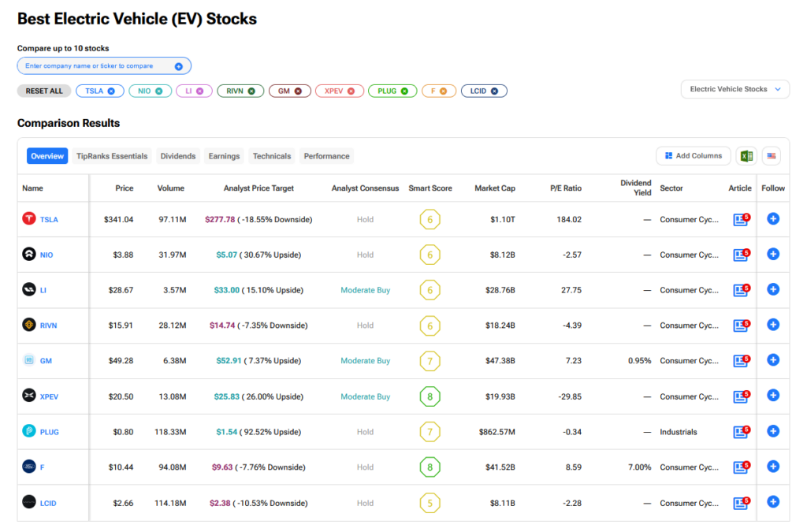Click the LCID Smart Score 5 badge
The image size is (807, 532).
pyautogui.click(x=430, y=503)
